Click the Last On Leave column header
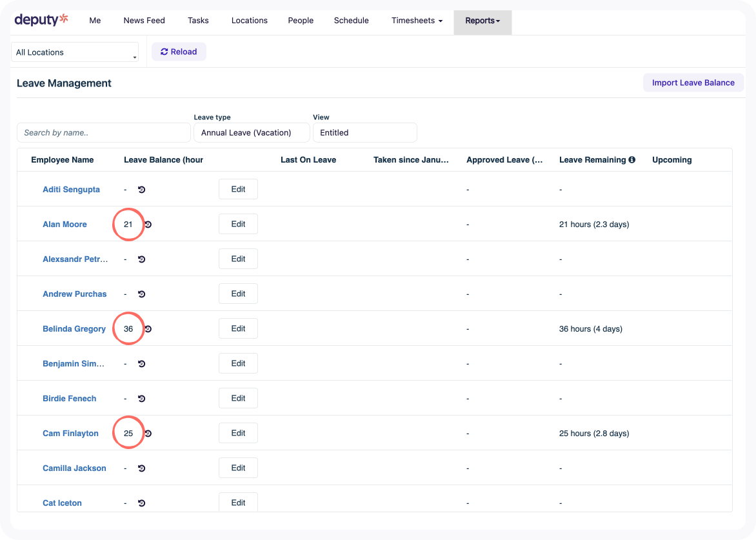 308,159
